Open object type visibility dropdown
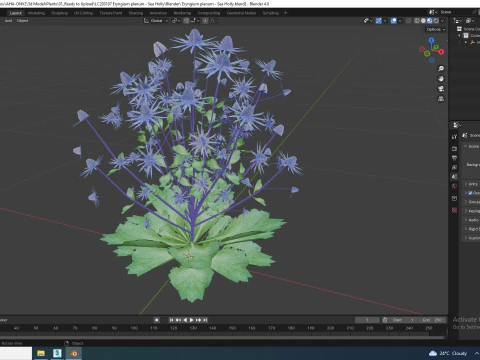480x360 pixels. click(x=368, y=21)
